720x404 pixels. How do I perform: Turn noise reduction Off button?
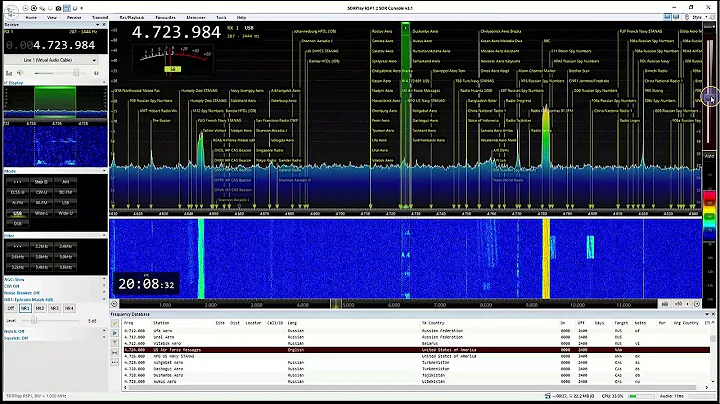pos(11,308)
